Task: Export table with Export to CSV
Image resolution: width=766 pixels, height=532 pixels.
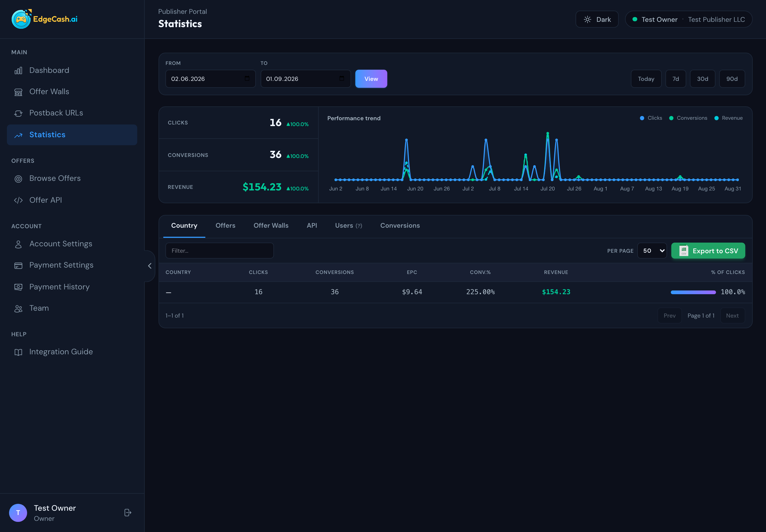Action: [x=708, y=251]
